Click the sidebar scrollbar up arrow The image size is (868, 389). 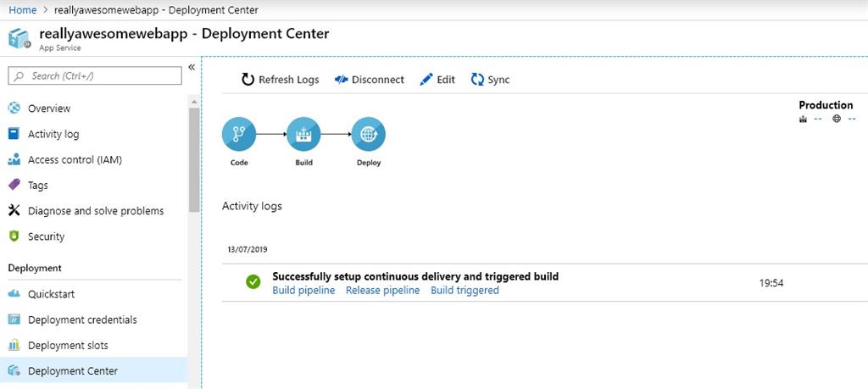[x=194, y=102]
